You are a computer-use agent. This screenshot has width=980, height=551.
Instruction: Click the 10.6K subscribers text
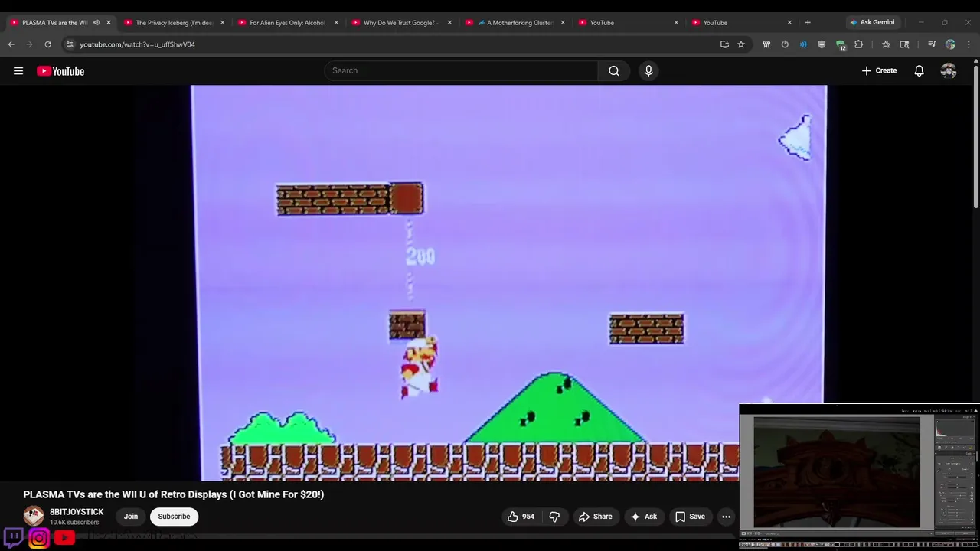(x=74, y=523)
